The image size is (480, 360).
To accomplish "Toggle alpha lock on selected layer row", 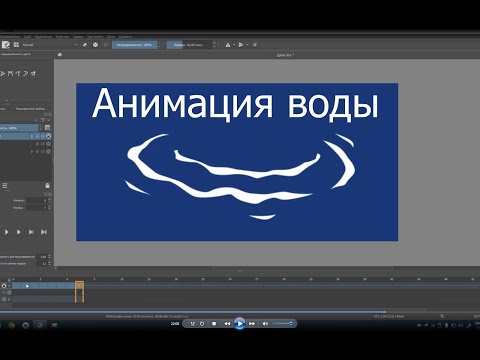I will pyautogui.click(x=43, y=136).
